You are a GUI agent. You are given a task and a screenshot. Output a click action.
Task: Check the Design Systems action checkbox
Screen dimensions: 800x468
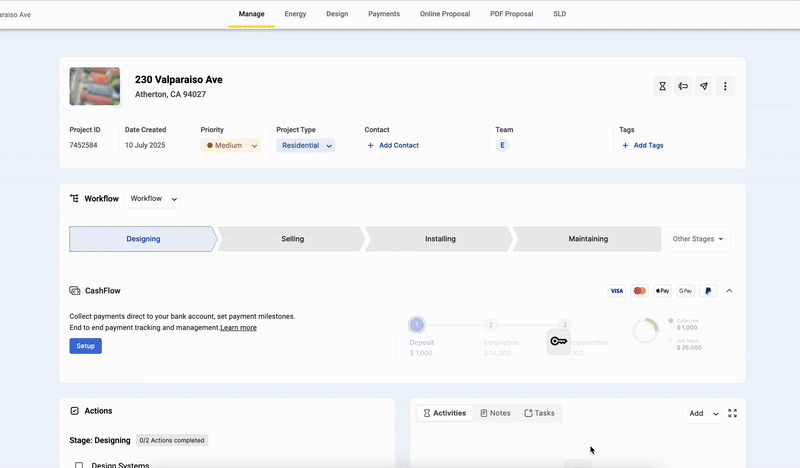pos(79,465)
